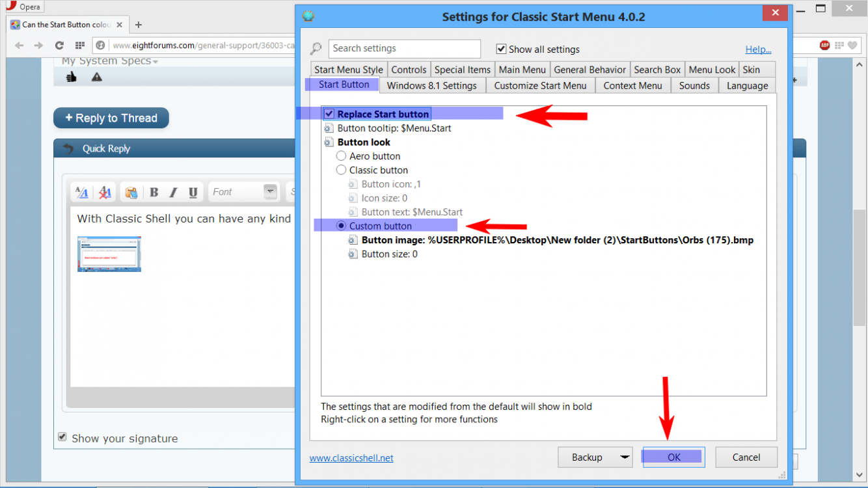Go back in the Opera browser

pos(19,46)
